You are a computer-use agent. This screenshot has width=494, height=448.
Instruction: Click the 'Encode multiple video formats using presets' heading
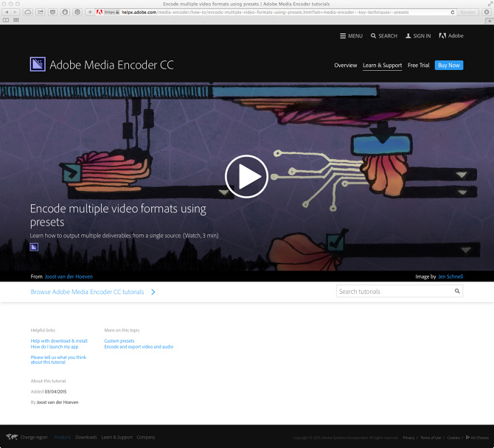[x=118, y=215]
